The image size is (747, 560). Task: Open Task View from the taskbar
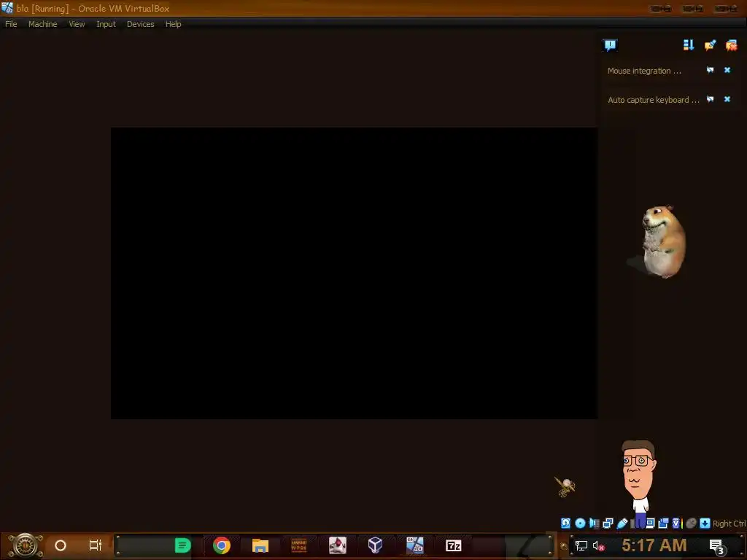[96, 545]
